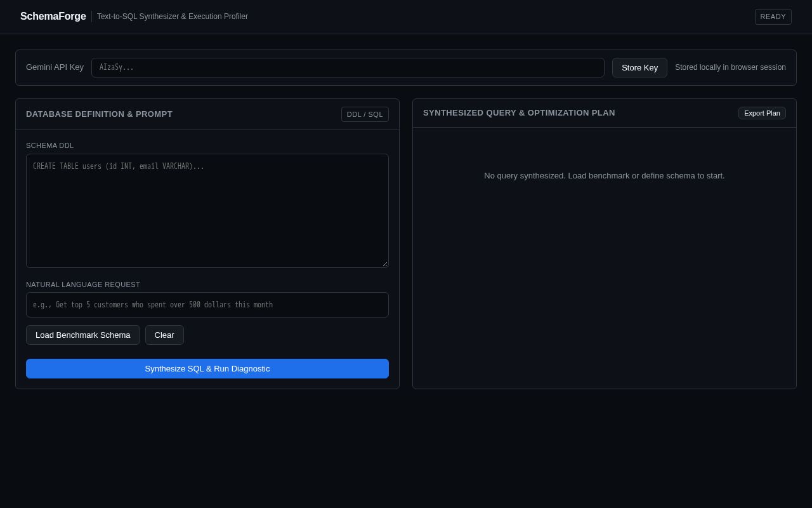812x508 pixels.
Task: Load the Benchmark Schema
Action: click(83, 335)
